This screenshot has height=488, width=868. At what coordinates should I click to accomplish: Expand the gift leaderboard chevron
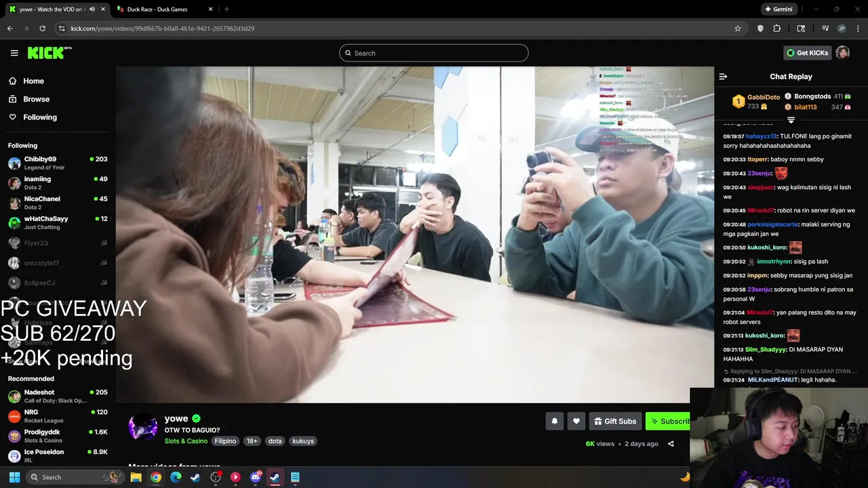tap(791, 120)
